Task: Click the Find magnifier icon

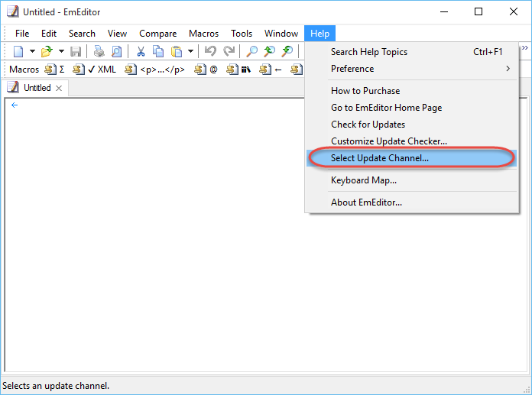Action: (251, 51)
